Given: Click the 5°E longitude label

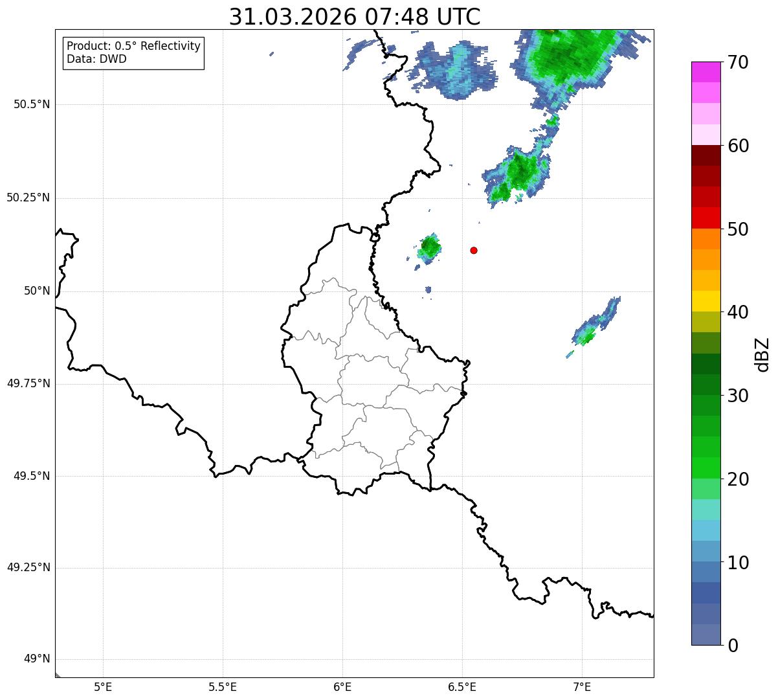Looking at the screenshot, I should 103,686.
